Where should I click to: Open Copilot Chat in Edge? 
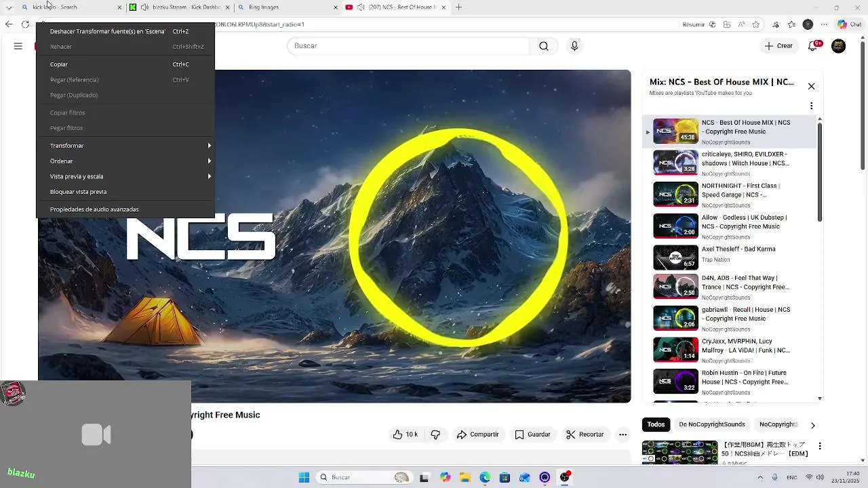click(848, 24)
